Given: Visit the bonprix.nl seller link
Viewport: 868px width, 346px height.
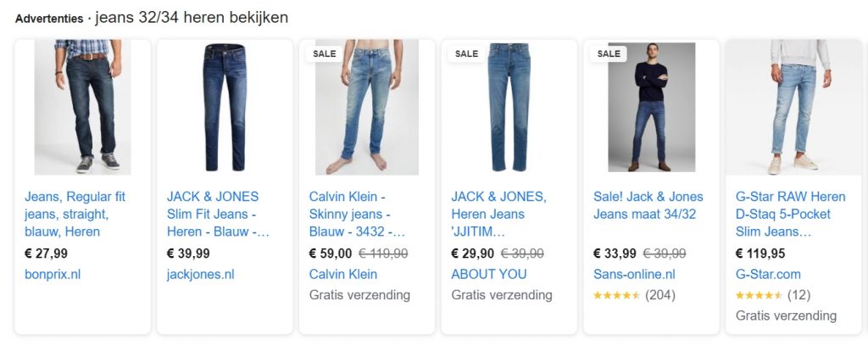Looking at the screenshot, I should pyautogui.click(x=53, y=274).
